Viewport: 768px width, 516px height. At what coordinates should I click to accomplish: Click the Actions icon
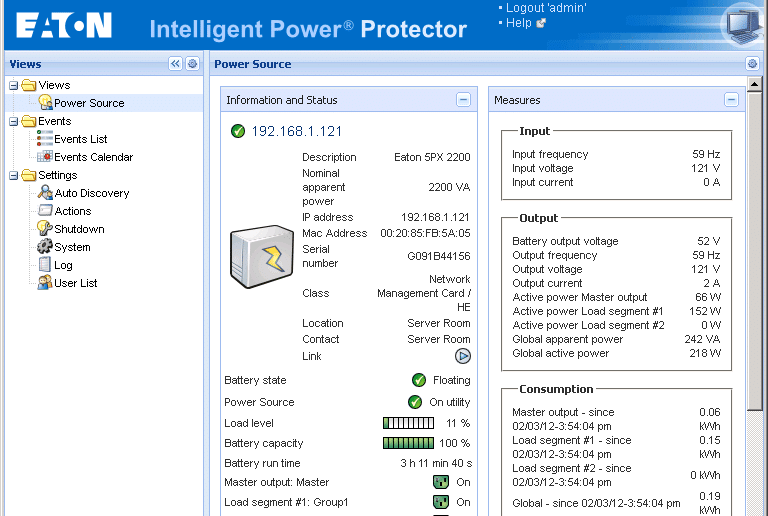coord(45,211)
